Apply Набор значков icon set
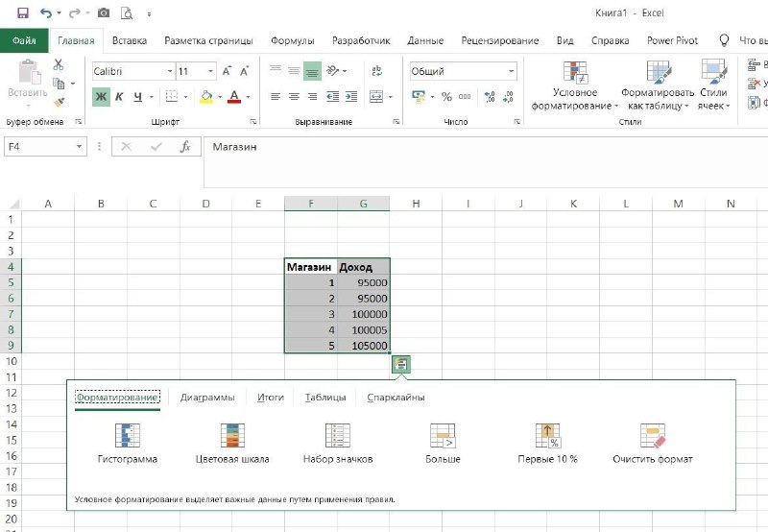This screenshot has height=532, width=768. tap(338, 444)
